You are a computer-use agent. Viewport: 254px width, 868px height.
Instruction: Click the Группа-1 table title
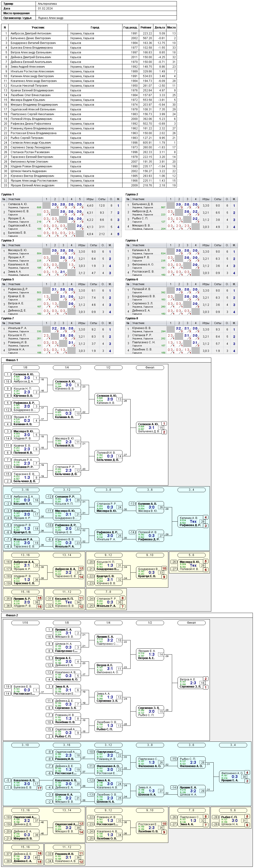[8, 194]
